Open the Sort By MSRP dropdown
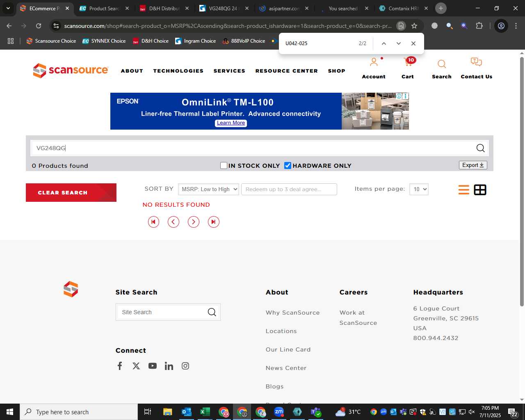 [208, 189]
